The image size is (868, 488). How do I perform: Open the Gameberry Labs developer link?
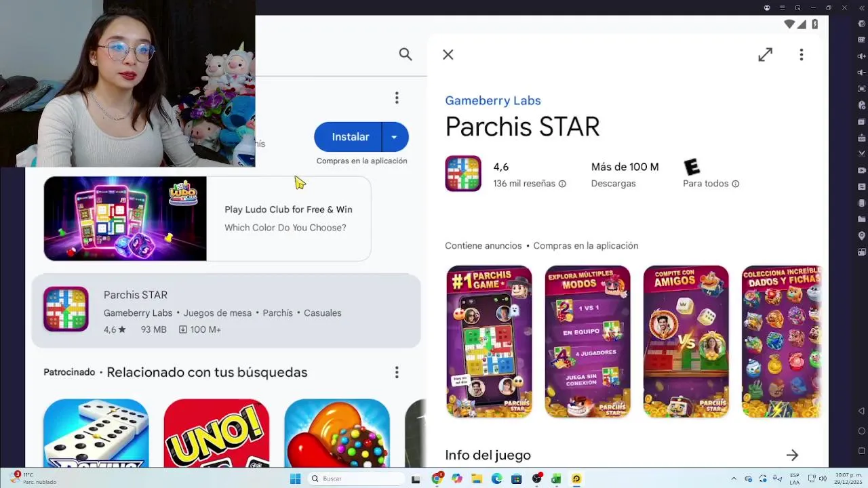[493, 100]
